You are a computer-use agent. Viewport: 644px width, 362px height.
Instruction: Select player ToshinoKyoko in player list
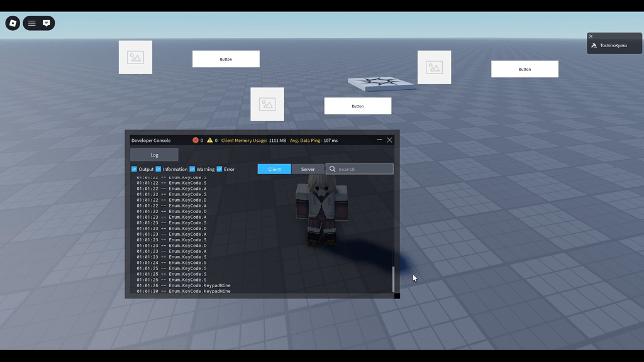click(614, 45)
